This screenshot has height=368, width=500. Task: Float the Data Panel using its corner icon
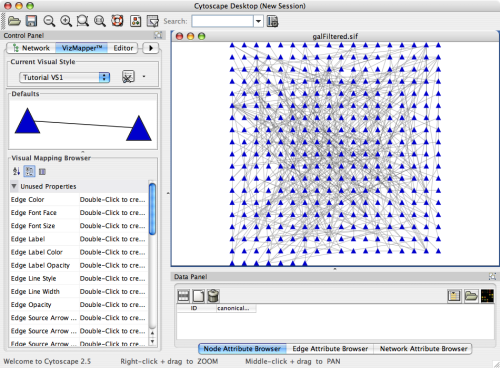point(492,276)
